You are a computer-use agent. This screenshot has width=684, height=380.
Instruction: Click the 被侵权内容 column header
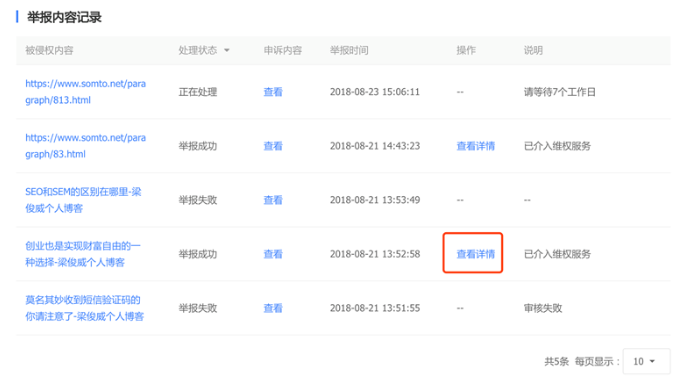[49, 50]
